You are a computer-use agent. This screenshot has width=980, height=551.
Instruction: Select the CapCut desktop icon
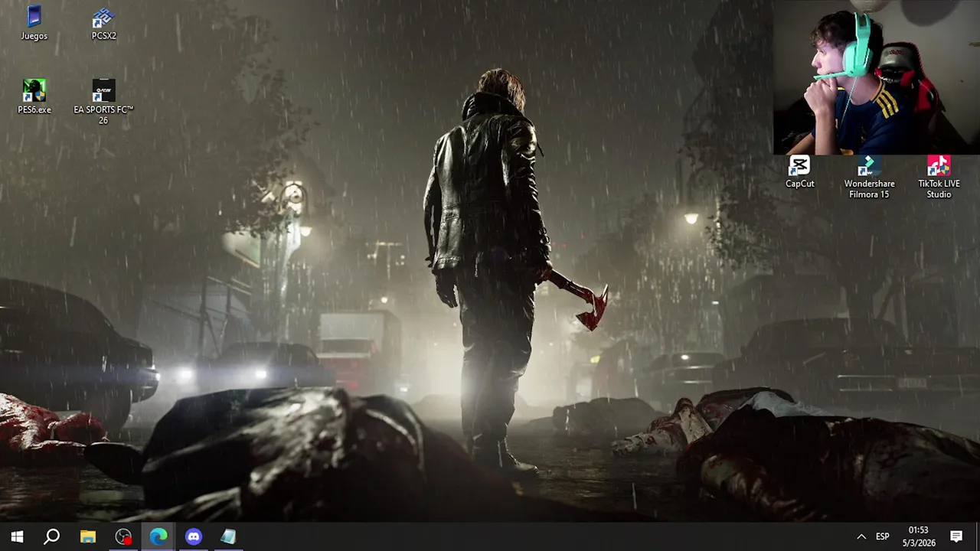point(799,172)
